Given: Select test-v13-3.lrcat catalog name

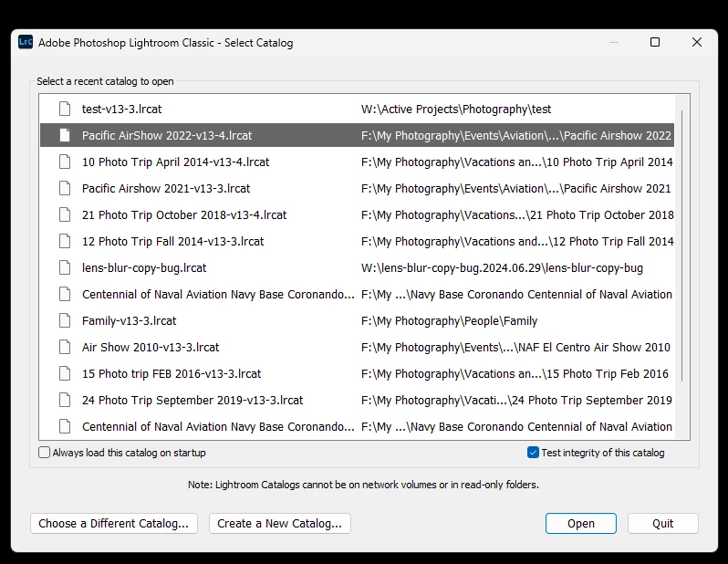Looking at the screenshot, I should (121, 110).
